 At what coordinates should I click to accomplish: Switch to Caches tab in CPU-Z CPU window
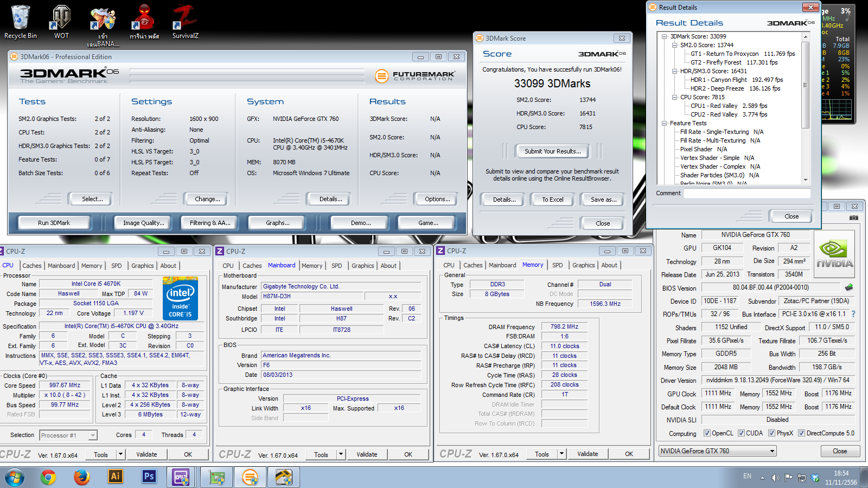click(x=31, y=266)
